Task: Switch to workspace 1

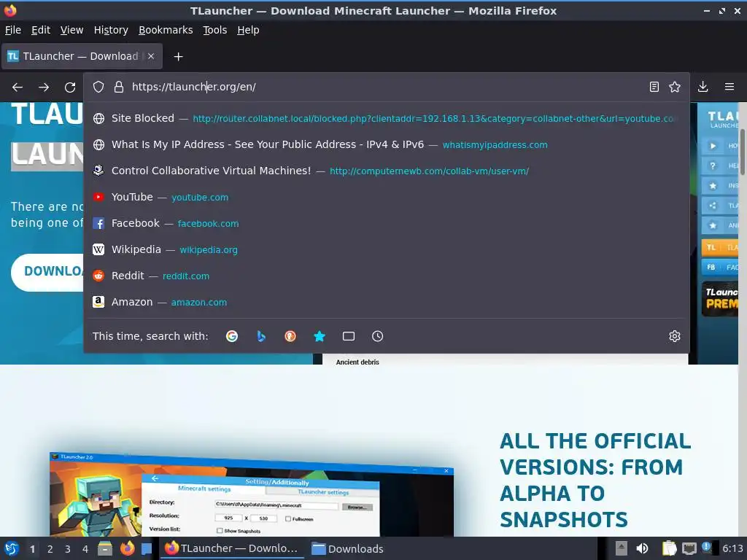Action: tap(32, 549)
